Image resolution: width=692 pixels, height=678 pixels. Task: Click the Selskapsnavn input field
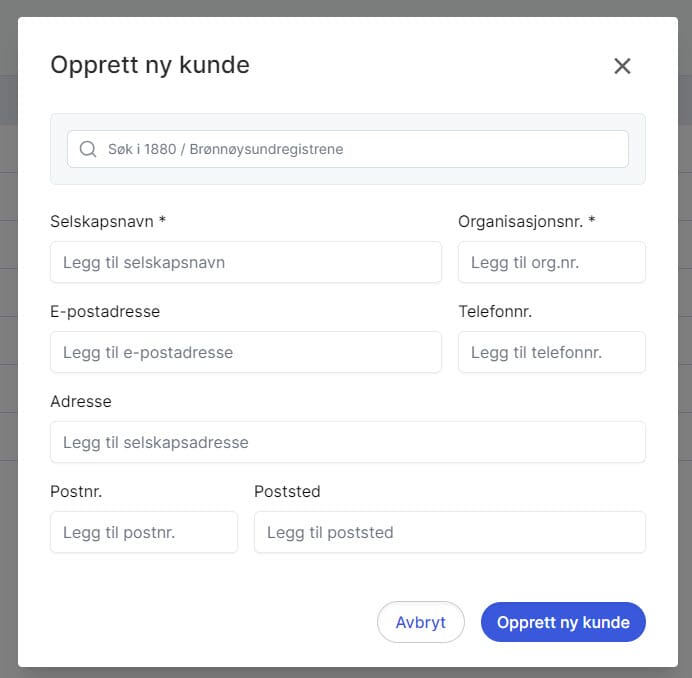click(246, 262)
